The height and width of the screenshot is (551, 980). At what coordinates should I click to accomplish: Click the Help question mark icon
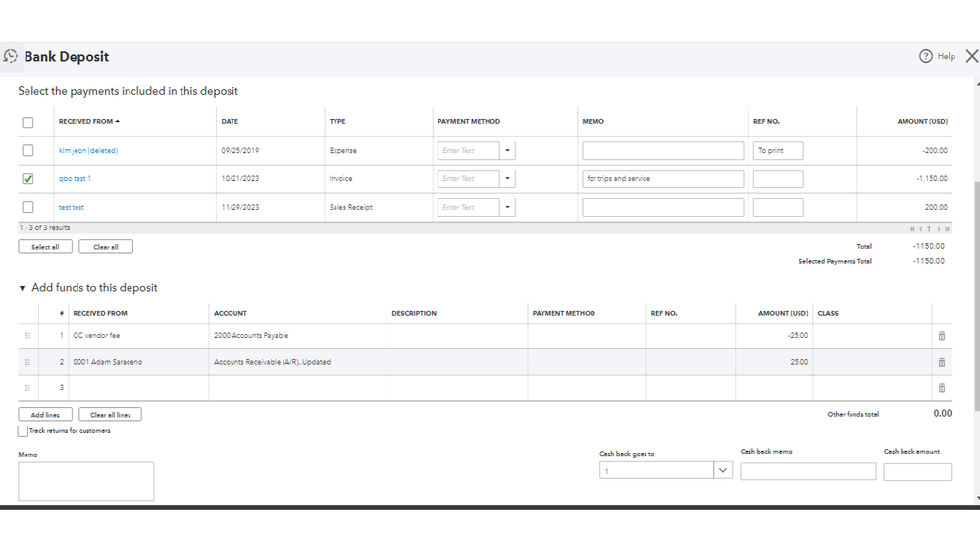coord(925,56)
